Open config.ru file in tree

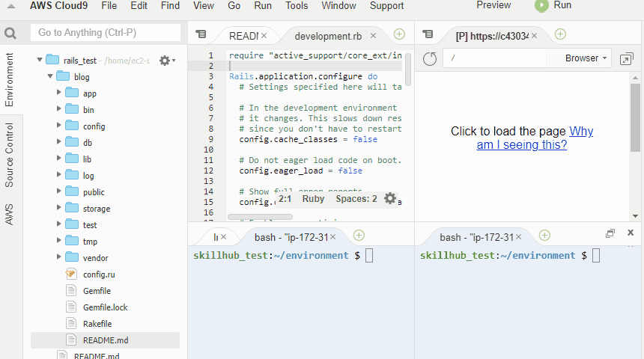click(x=99, y=274)
